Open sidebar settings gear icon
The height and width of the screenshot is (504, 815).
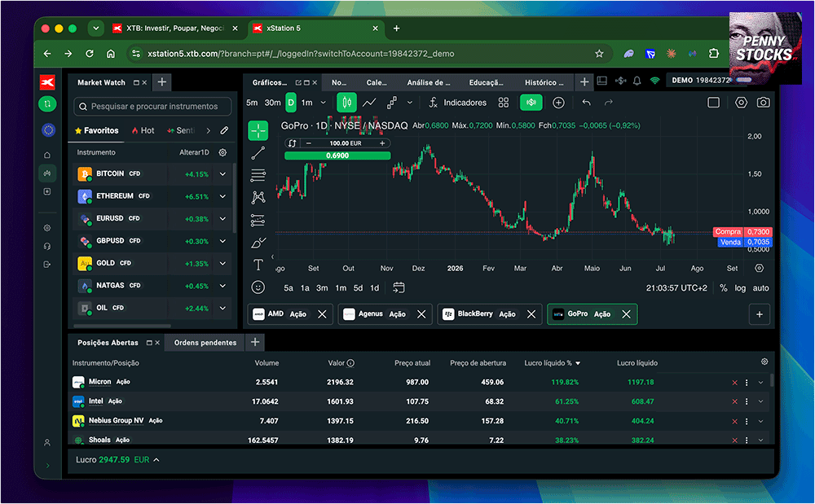pyautogui.click(x=47, y=228)
